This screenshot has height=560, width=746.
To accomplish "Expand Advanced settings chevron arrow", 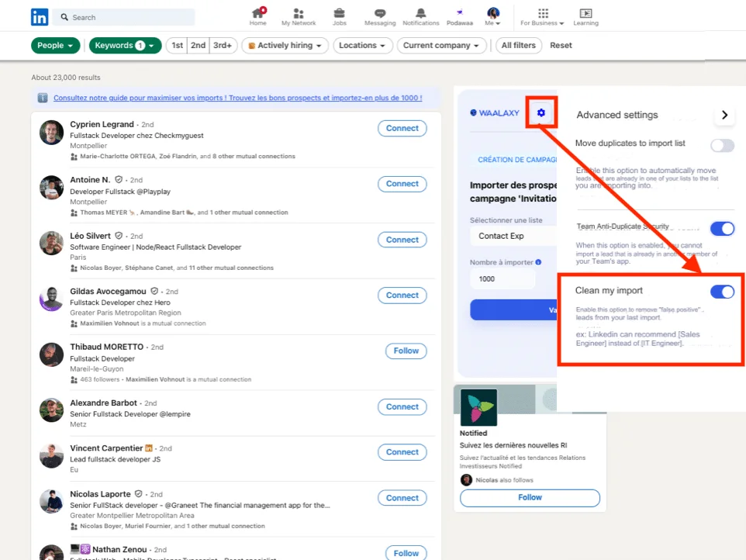I will [x=724, y=115].
